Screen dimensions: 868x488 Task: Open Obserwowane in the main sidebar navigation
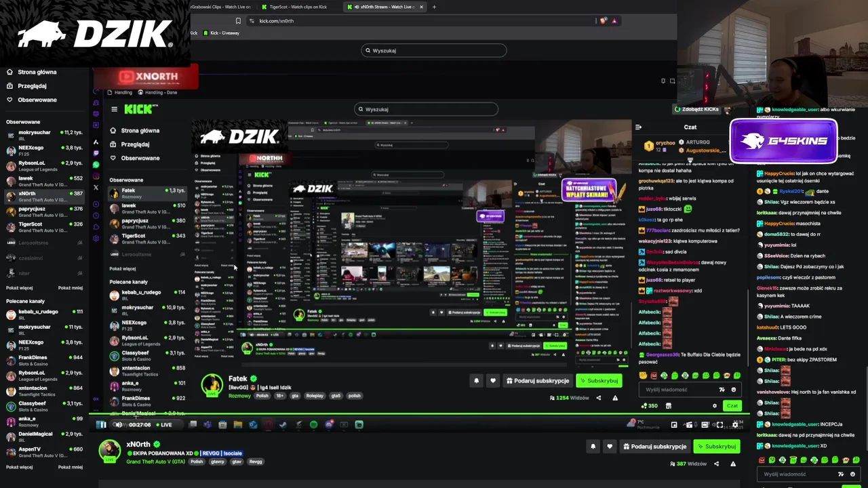[31, 100]
